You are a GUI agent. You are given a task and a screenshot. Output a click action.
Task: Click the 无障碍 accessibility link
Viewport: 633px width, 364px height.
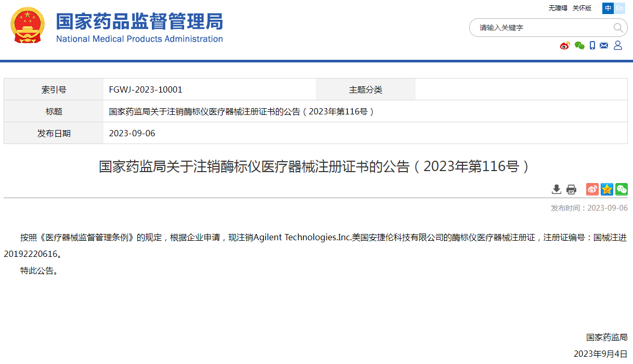(558, 8)
